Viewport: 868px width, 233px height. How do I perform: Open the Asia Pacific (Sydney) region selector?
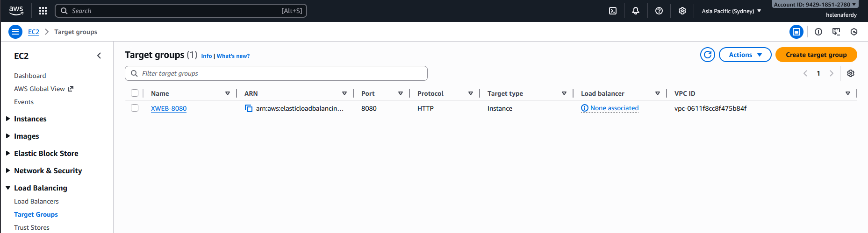click(x=731, y=11)
